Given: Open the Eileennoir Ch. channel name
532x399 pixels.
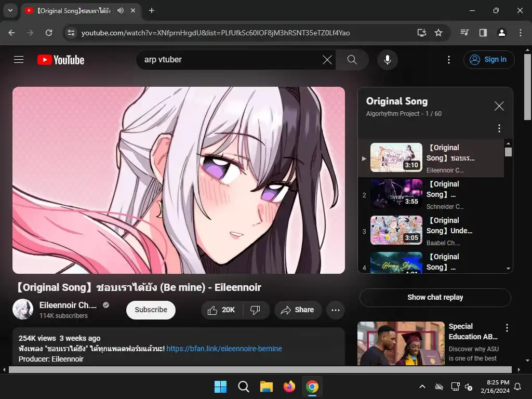Looking at the screenshot, I should click(68, 305).
